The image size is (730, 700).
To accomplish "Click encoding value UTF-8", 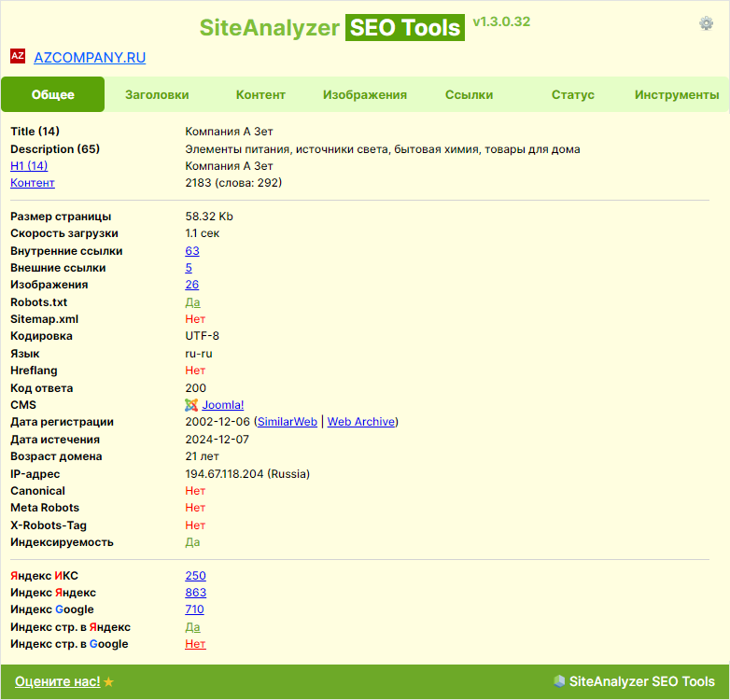I will (202, 336).
